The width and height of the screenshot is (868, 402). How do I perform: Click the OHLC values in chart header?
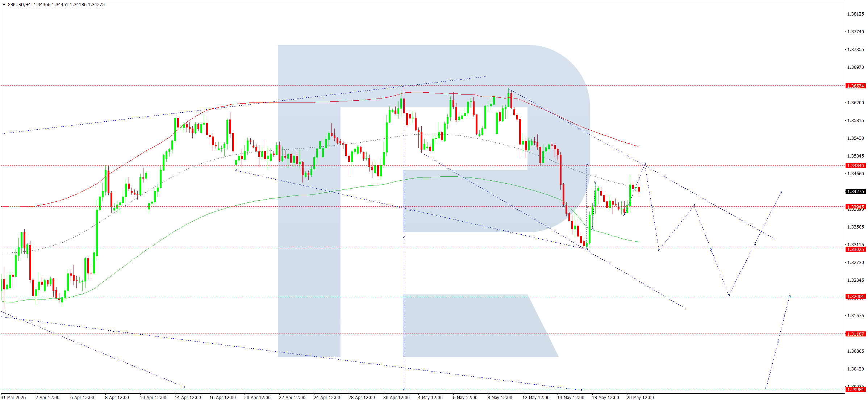[x=69, y=5]
